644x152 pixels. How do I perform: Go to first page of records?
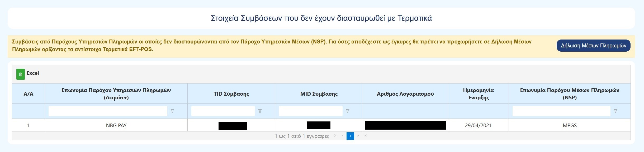[335, 136]
